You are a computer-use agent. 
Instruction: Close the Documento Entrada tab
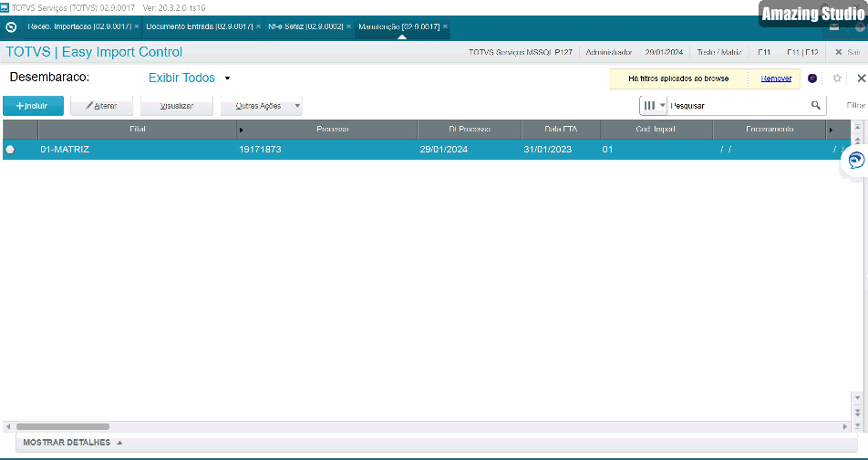(259, 26)
